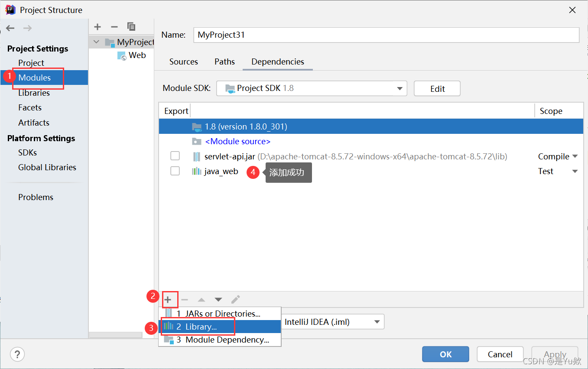Click the OK button
The height and width of the screenshot is (369, 588).
pos(445,354)
